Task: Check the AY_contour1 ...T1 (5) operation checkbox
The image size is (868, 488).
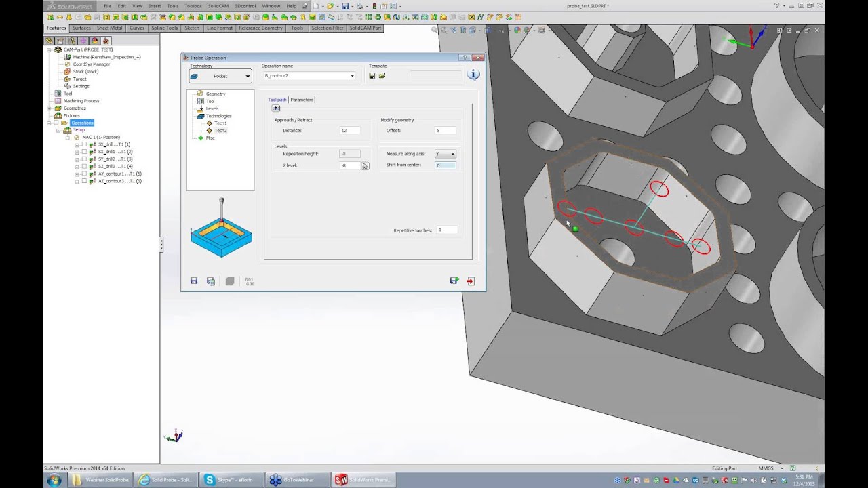Action: pos(84,174)
